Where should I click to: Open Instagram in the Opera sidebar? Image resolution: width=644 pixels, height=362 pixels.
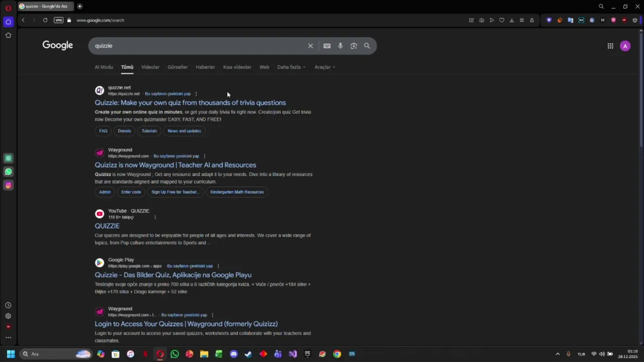click(x=8, y=185)
